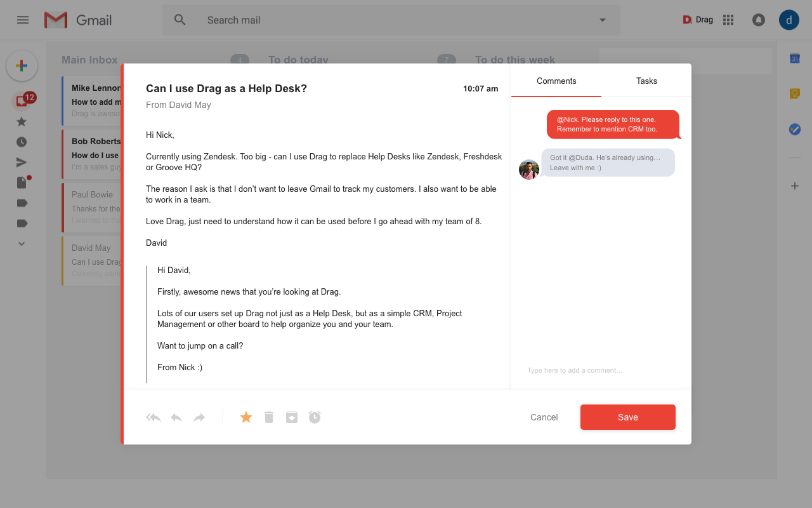Toggle the orange star on email
Viewport: 812px width, 508px height.
(x=246, y=417)
